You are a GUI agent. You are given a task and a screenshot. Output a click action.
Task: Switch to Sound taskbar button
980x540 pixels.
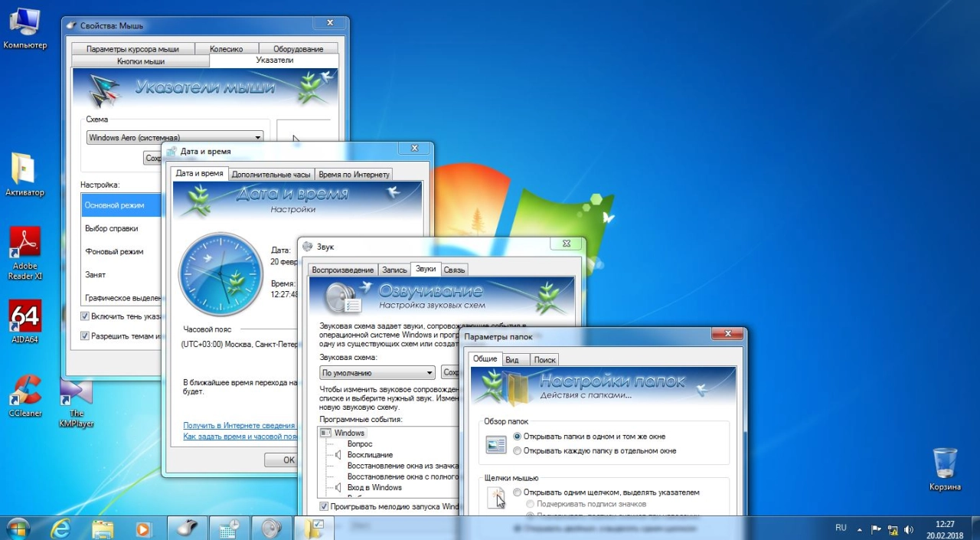tap(271, 529)
